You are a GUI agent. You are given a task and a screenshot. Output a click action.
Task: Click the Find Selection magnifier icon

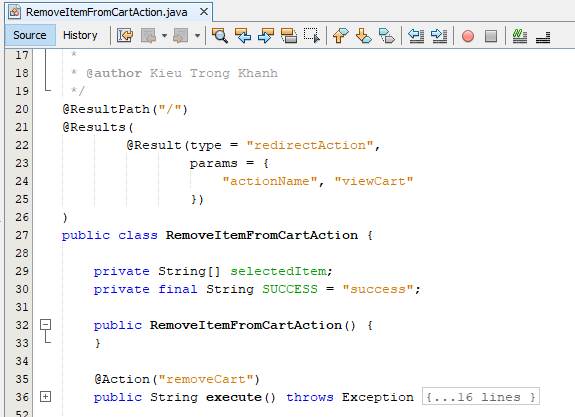[x=220, y=36]
